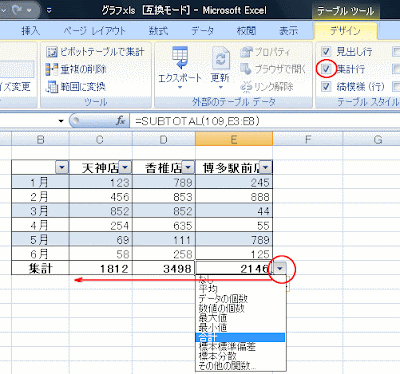
Task: Select column D header
Action: (x=164, y=139)
